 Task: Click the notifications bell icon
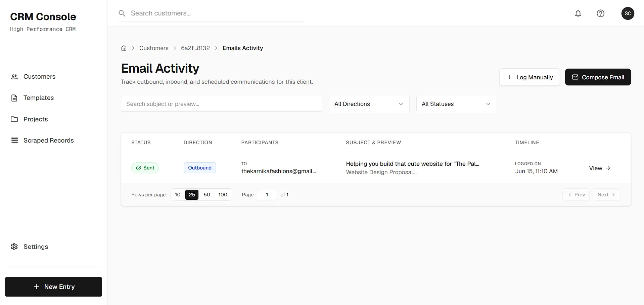click(x=578, y=13)
